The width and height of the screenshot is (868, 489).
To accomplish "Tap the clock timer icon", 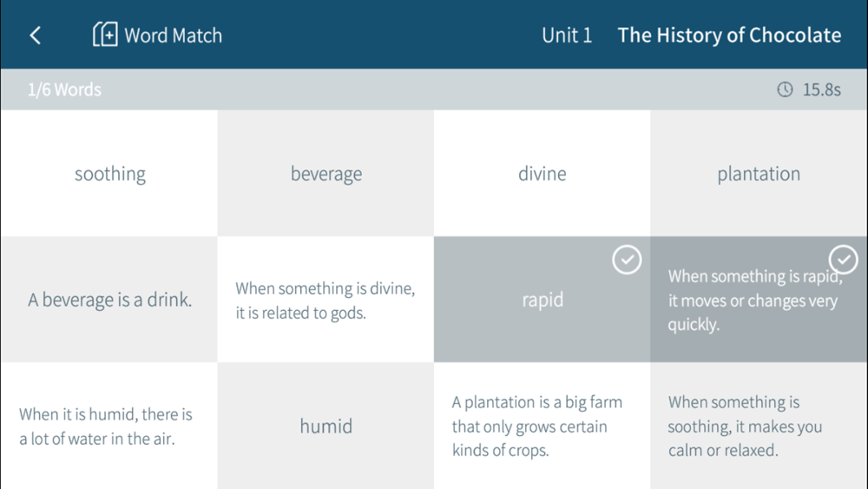I will tap(785, 89).
